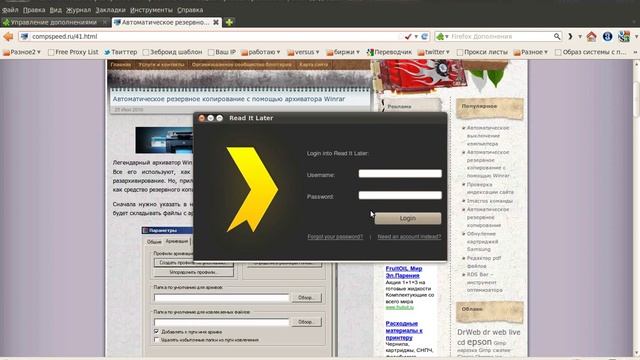Open the Read It Later list dropdown arrow
640x360 pixels.
point(416,37)
